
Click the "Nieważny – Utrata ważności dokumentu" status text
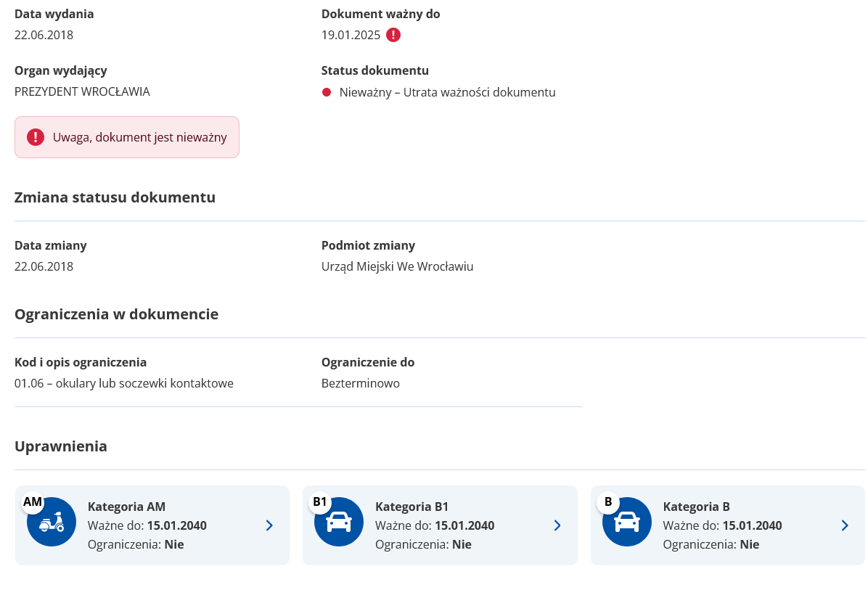pos(447,92)
